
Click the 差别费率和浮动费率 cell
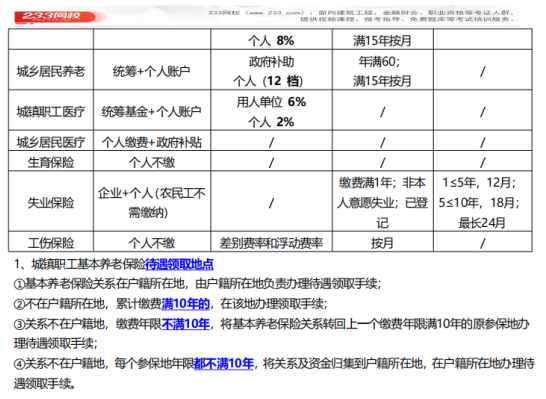(271, 243)
